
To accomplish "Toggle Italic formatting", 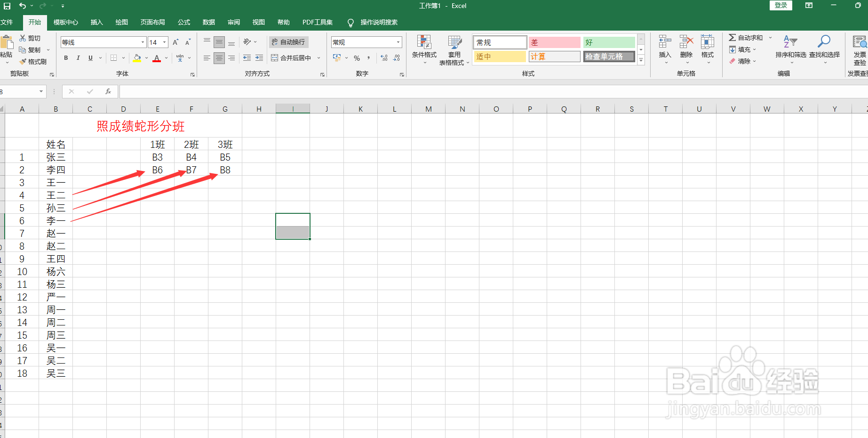I will [78, 58].
